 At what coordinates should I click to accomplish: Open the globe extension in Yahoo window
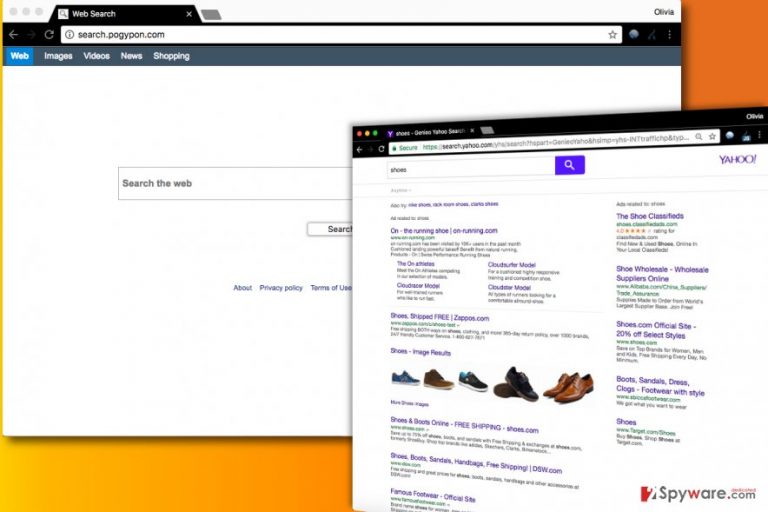[730, 136]
